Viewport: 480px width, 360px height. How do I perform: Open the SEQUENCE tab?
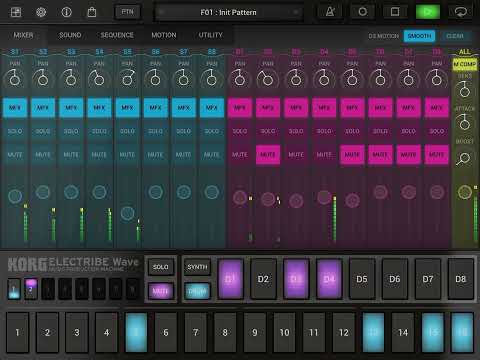tap(117, 35)
